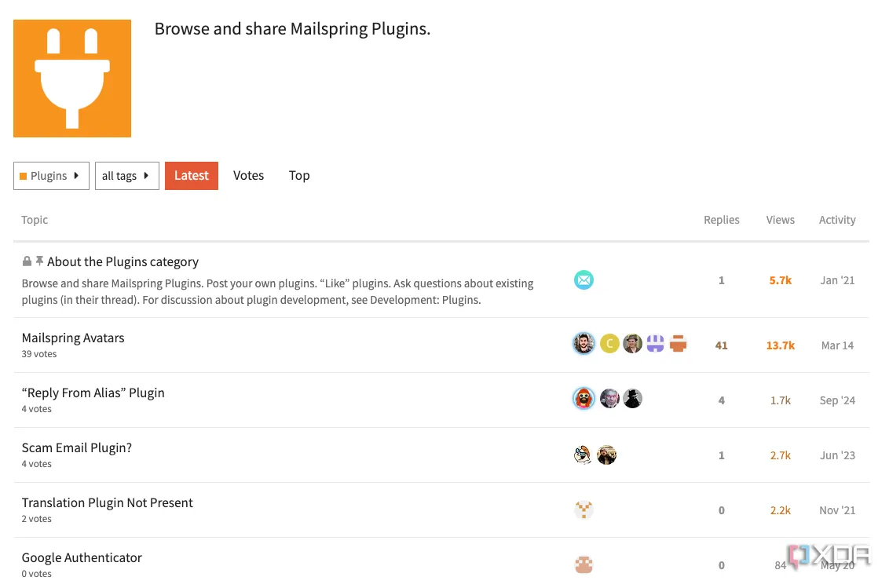This screenshot has width=889, height=588.
Task: Click hat-wearing man avatar in Mailspring Avatars row
Action: [632, 343]
